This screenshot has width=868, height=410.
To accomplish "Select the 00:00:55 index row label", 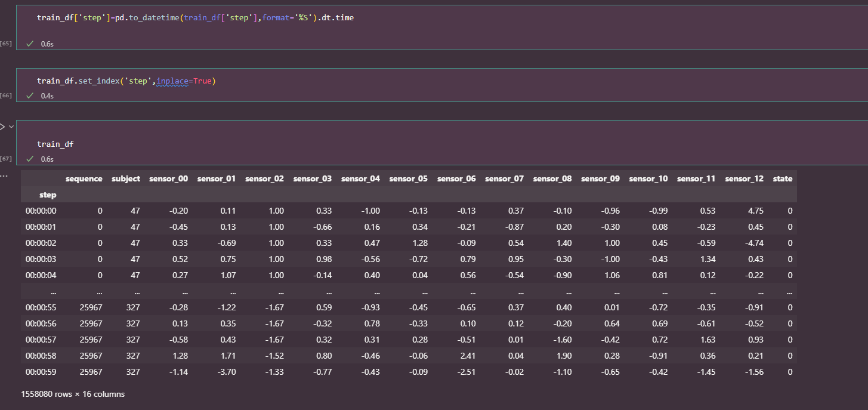I will (x=41, y=307).
